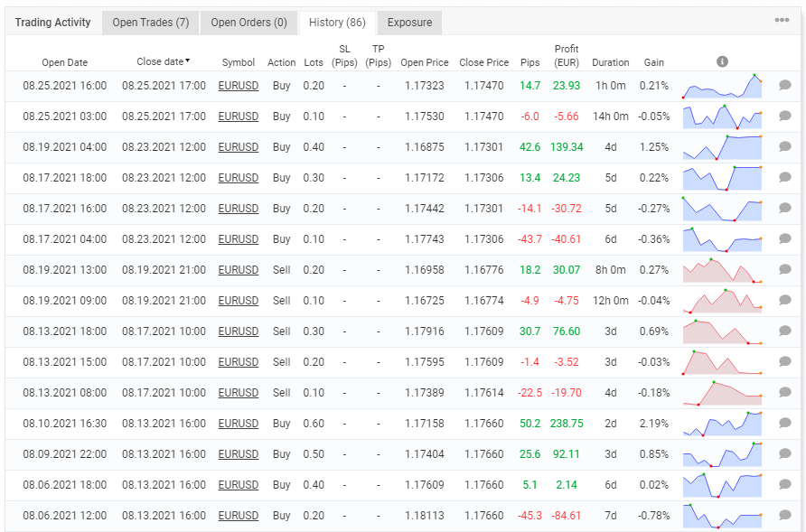Sort trades by the Profit column header
The image size is (806, 532).
click(x=565, y=56)
